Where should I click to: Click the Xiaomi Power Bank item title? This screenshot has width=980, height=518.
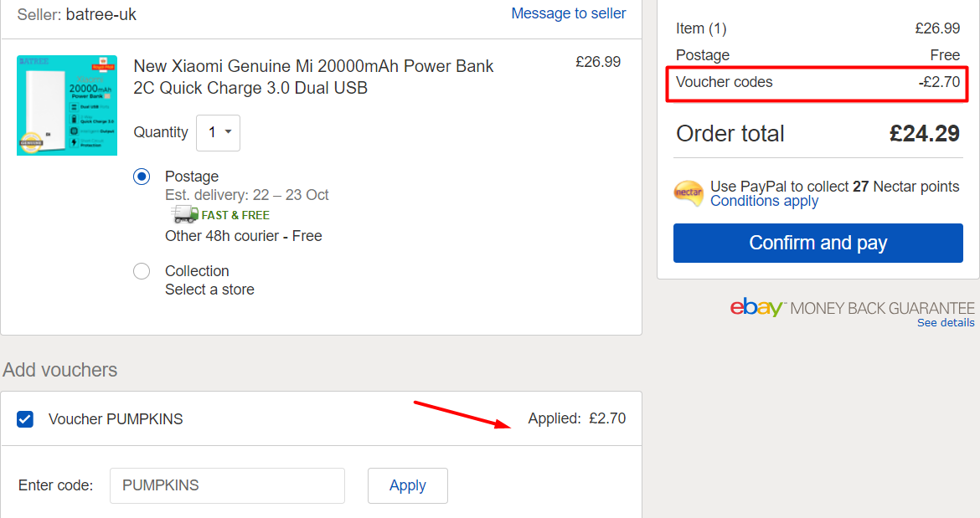click(x=314, y=77)
